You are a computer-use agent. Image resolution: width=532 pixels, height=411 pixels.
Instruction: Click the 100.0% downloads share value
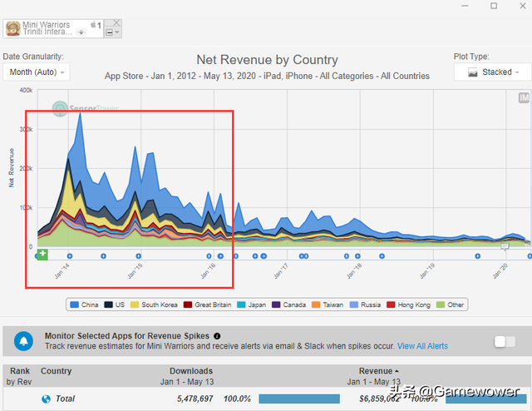tap(237, 399)
